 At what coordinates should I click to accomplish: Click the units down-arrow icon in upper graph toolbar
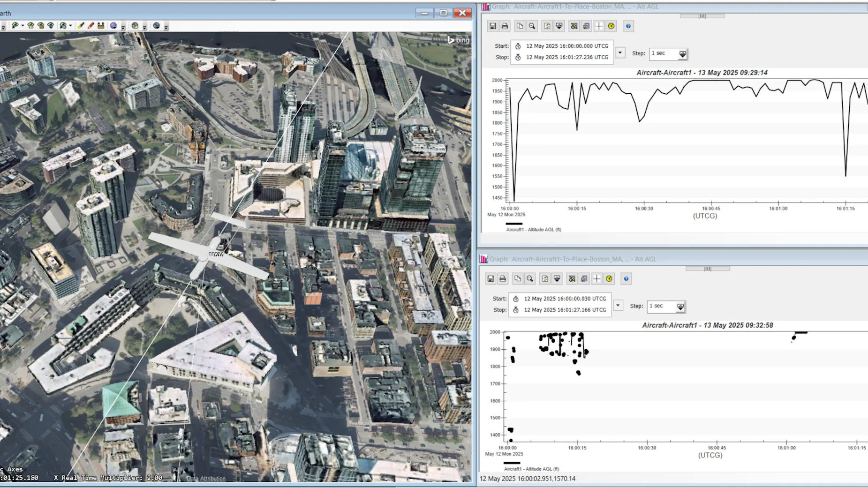(559, 26)
